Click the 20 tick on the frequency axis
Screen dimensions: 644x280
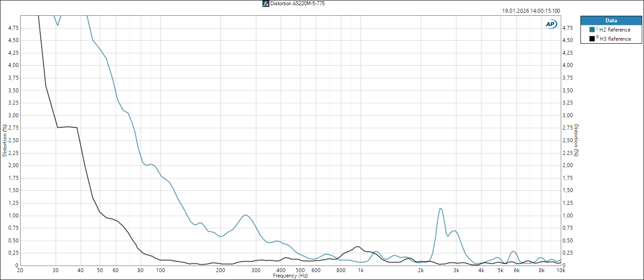(20, 270)
